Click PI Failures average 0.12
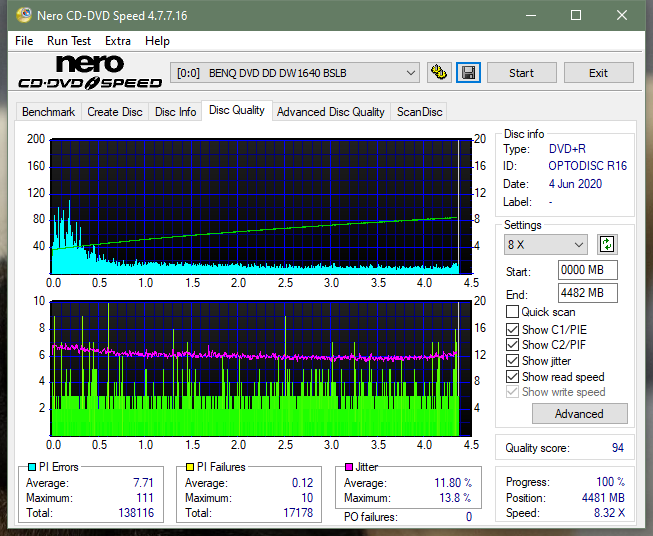Screen dimensions: 653x536 (x=302, y=483)
